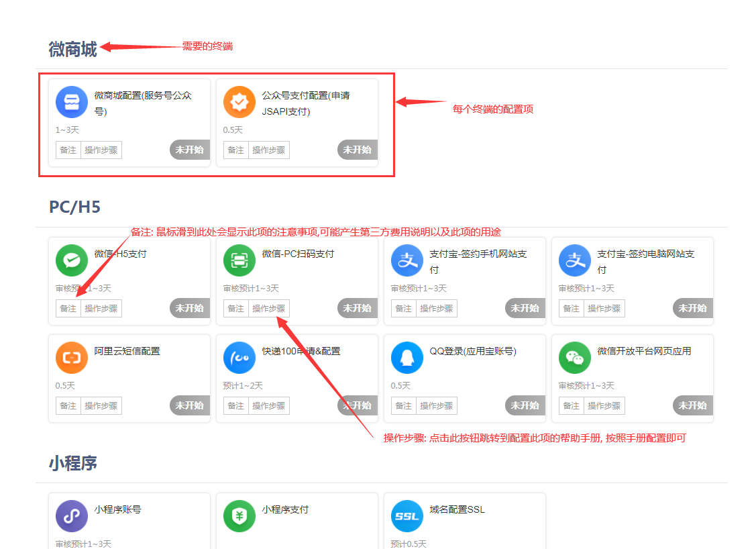Click the 微信开放平台网页应用 WeChat icon
Screen dimensions: 756x549
tap(575, 358)
